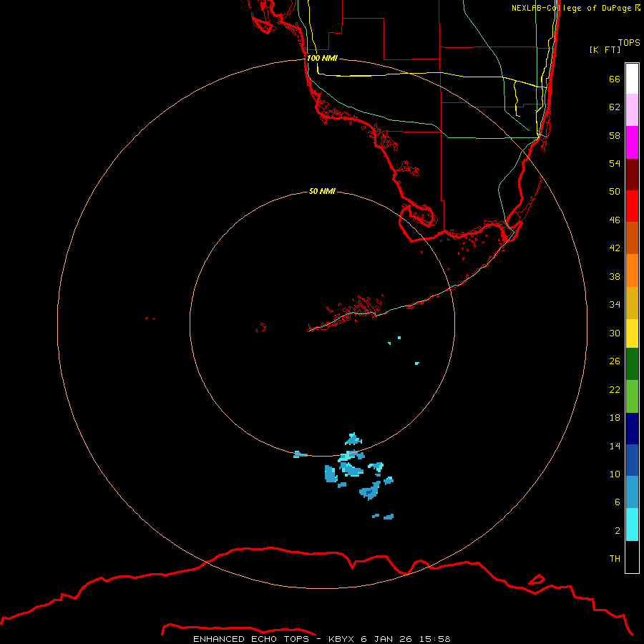Click the "62" scale value
The width and height of the screenshot is (644, 644).
(615, 107)
